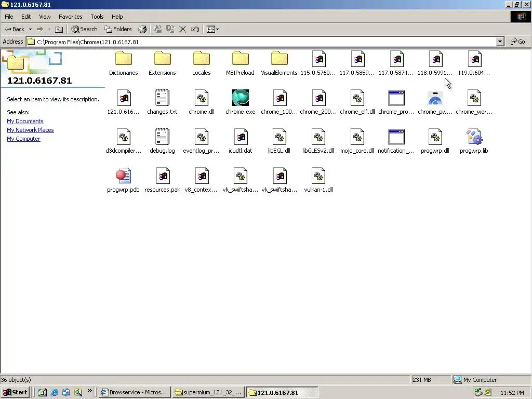Open the View menu
Screen dimensions: 532x399
[x=45, y=17]
